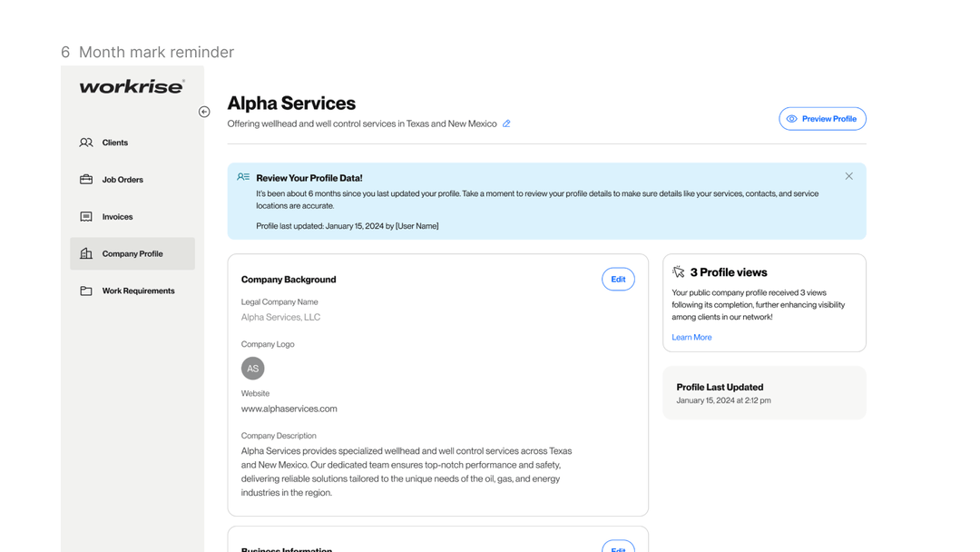The image size is (980, 552).
Task: Open the Job Orders menu item
Action: point(122,180)
